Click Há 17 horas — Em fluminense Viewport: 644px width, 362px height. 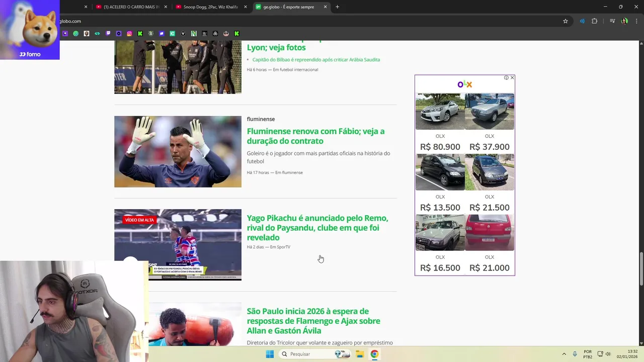coord(275,172)
